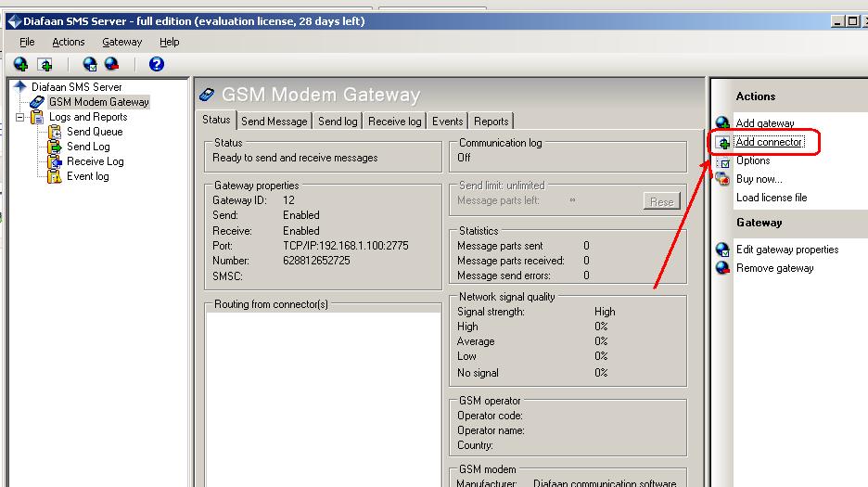Click the Operator name label
Image resolution: width=868 pixels, height=487 pixels.
click(x=491, y=430)
